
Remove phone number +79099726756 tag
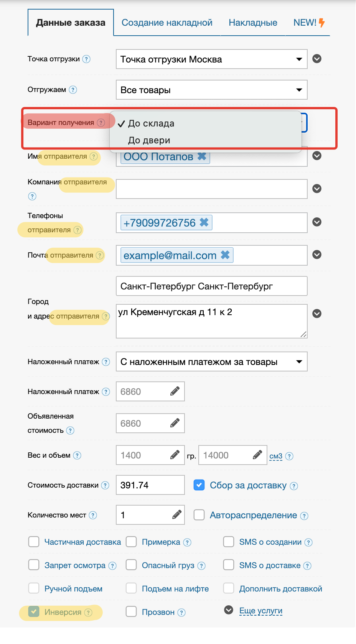(204, 222)
